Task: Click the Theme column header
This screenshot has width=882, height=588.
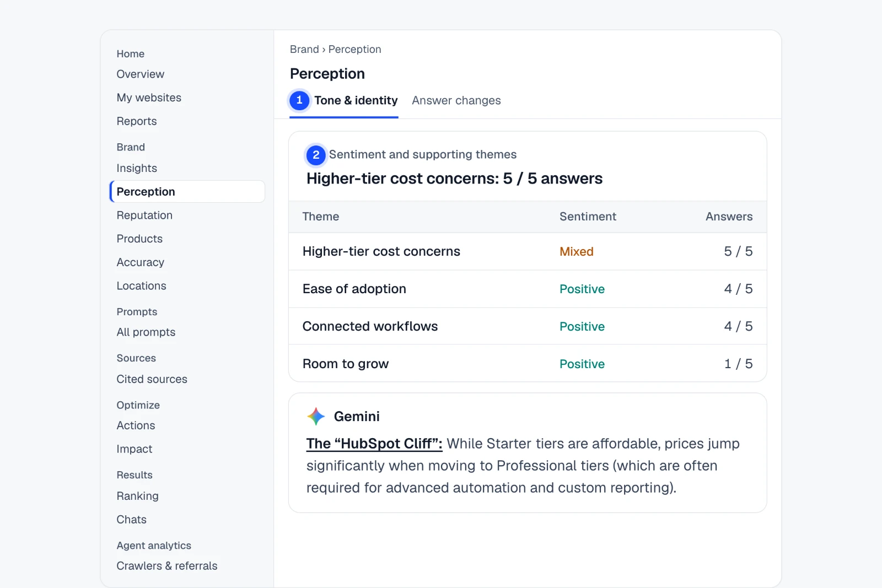Action: 321,217
